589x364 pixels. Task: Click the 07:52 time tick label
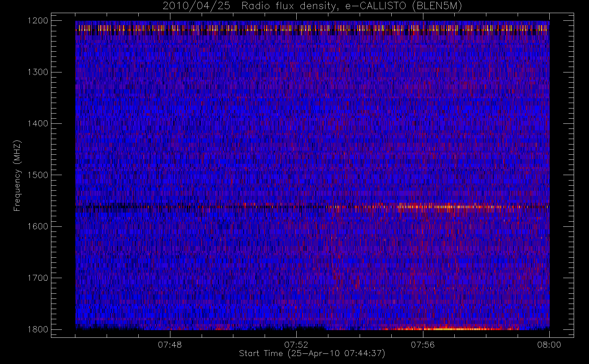[296, 345]
